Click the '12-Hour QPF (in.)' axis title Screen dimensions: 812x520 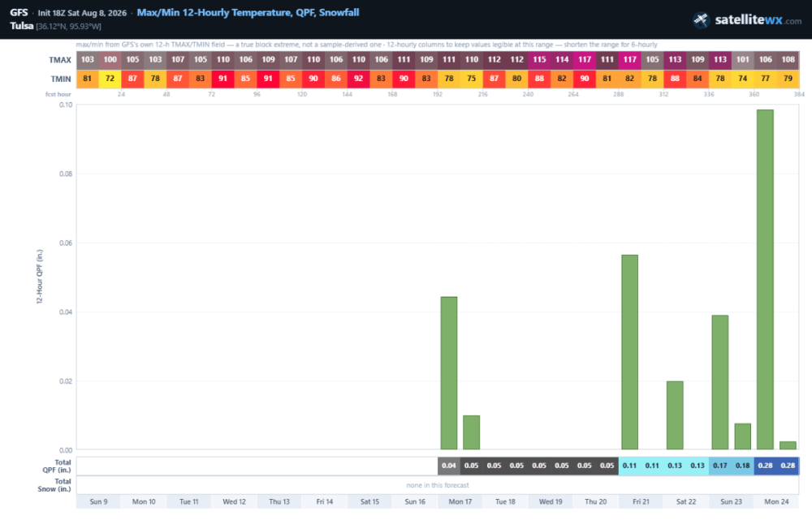point(39,277)
